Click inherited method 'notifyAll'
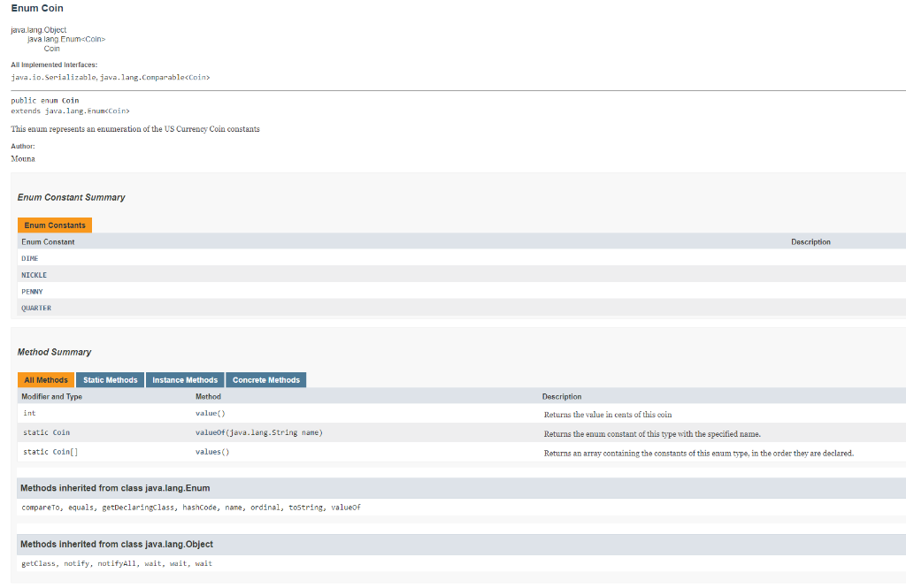 [117, 564]
